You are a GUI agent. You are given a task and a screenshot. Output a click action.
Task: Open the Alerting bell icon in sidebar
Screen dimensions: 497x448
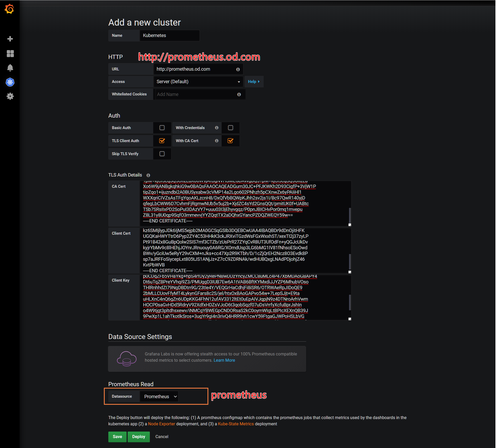[x=10, y=68]
